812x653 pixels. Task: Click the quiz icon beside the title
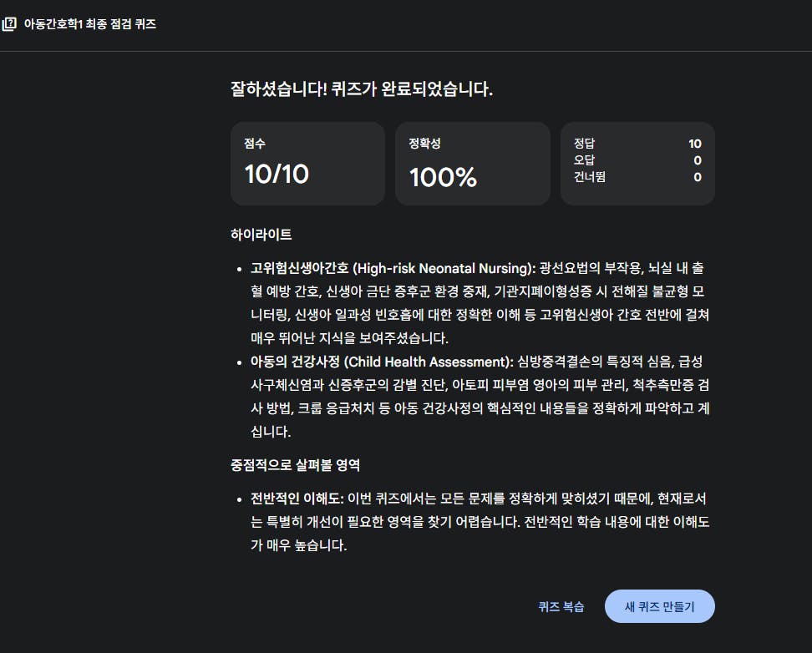click(x=9, y=24)
